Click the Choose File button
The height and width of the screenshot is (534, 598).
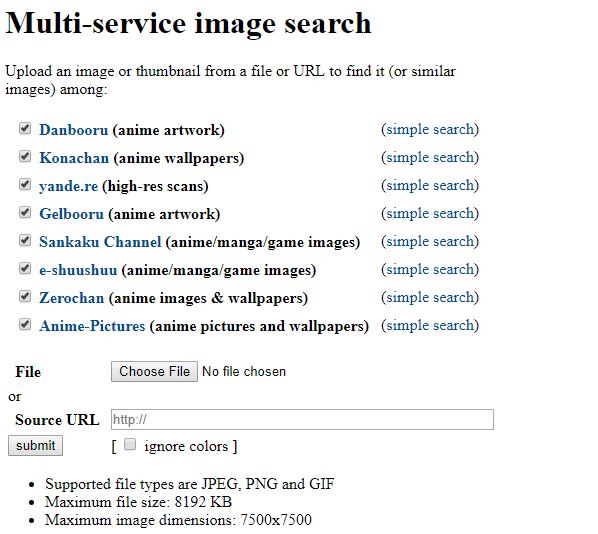tap(154, 372)
